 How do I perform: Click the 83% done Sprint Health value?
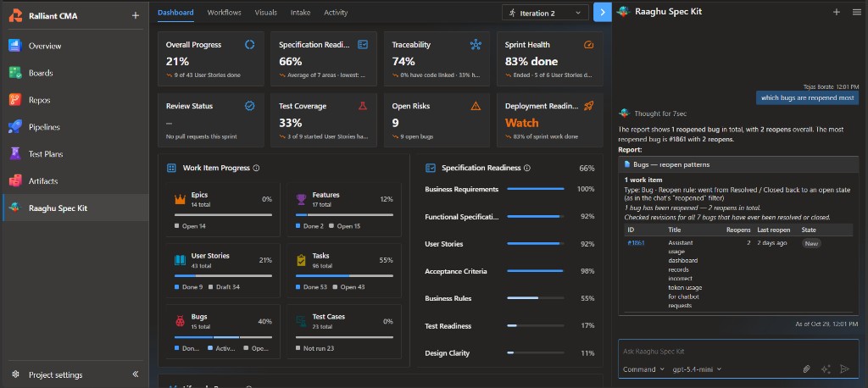pyautogui.click(x=531, y=62)
